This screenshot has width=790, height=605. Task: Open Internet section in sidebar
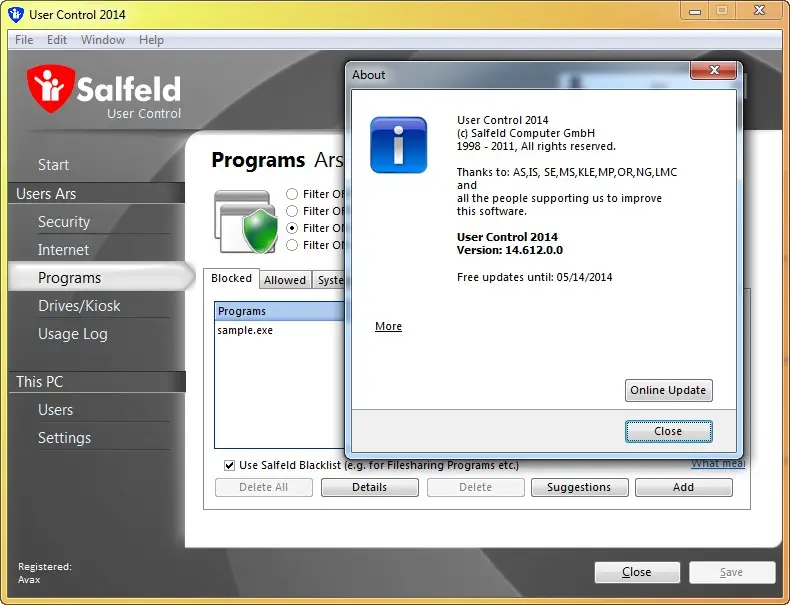pyautogui.click(x=63, y=250)
